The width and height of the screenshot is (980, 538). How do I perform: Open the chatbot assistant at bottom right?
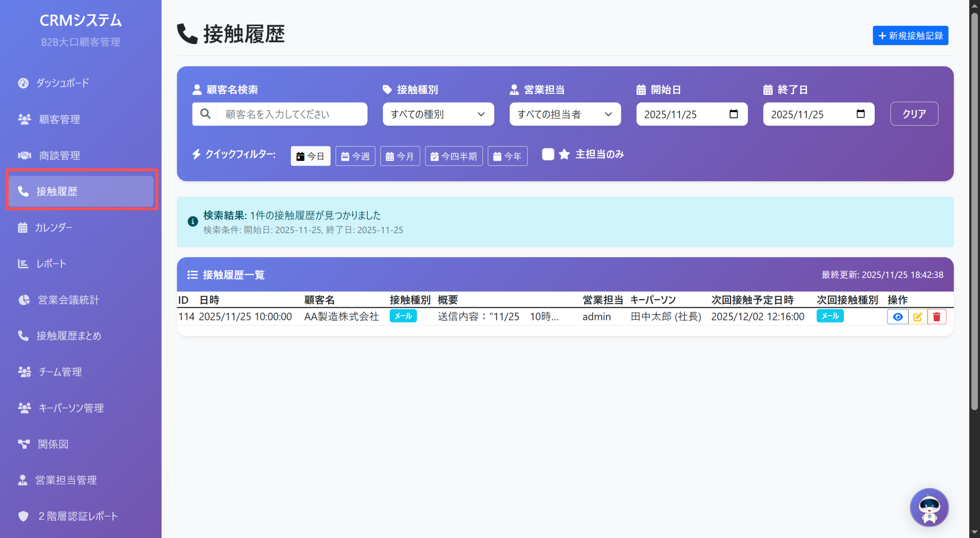tap(929, 507)
